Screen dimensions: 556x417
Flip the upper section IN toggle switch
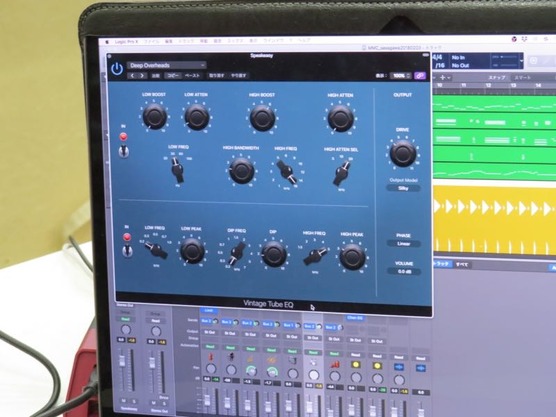coord(123,151)
